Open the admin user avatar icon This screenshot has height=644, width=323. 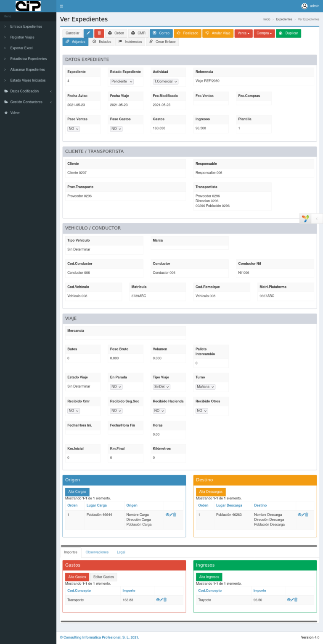pyautogui.click(x=304, y=6)
